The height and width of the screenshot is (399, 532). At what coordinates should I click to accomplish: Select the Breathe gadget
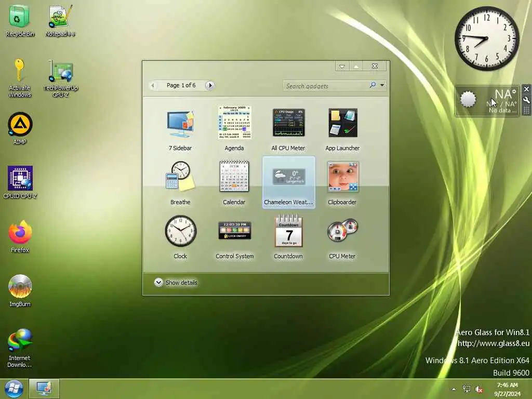tap(180, 182)
